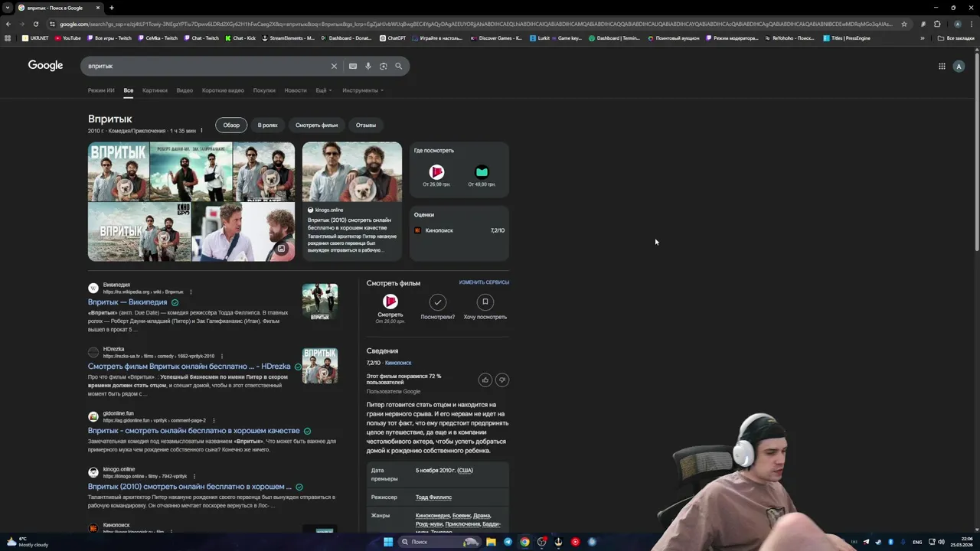The image size is (980, 551).
Task: Open the three-dot menu beside 1 ч 35 мин
Action: [x=201, y=131]
